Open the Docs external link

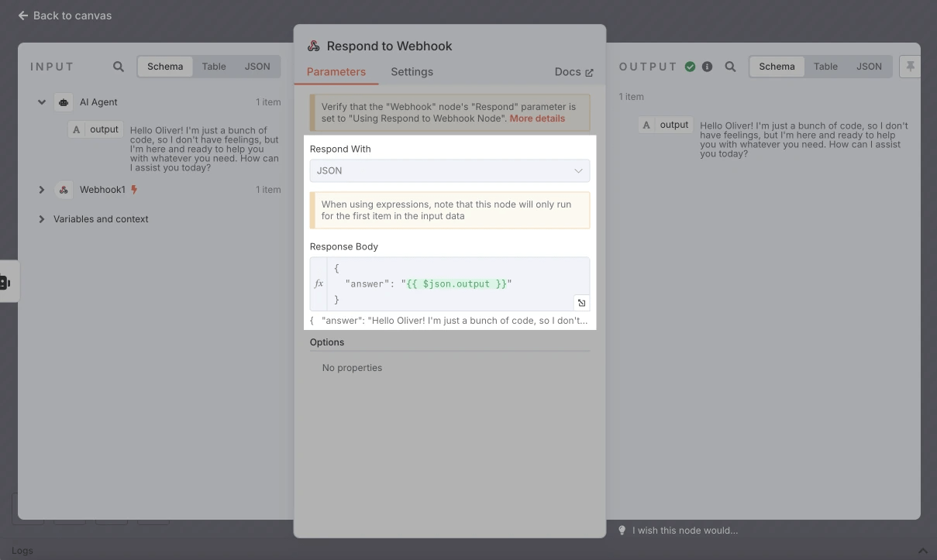[x=574, y=72]
